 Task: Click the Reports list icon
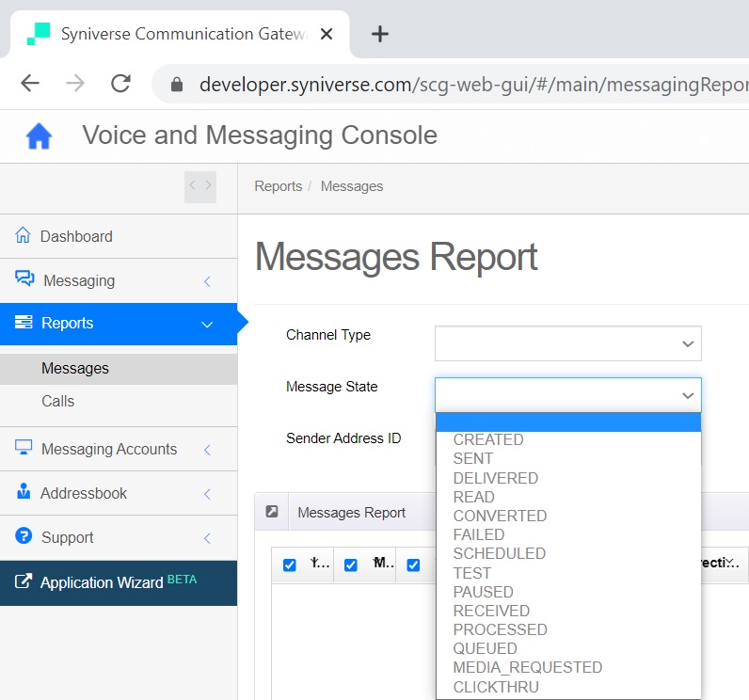(x=24, y=323)
